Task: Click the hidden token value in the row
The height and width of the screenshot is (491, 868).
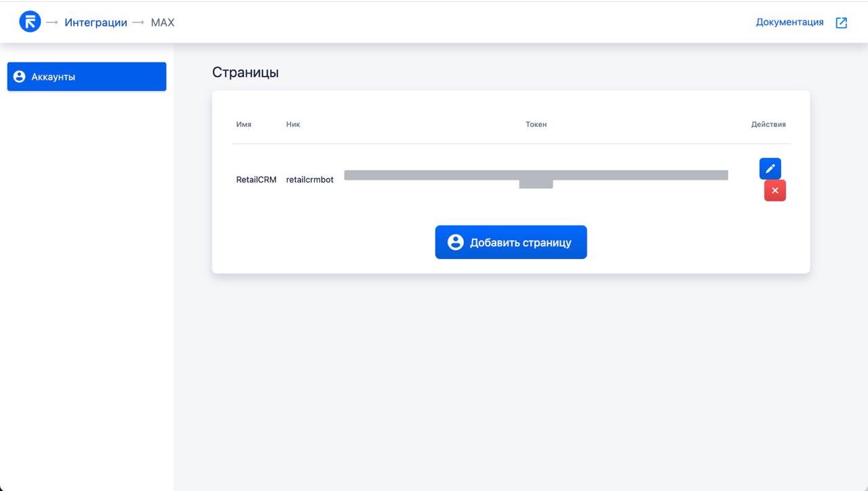Action: 536,176
